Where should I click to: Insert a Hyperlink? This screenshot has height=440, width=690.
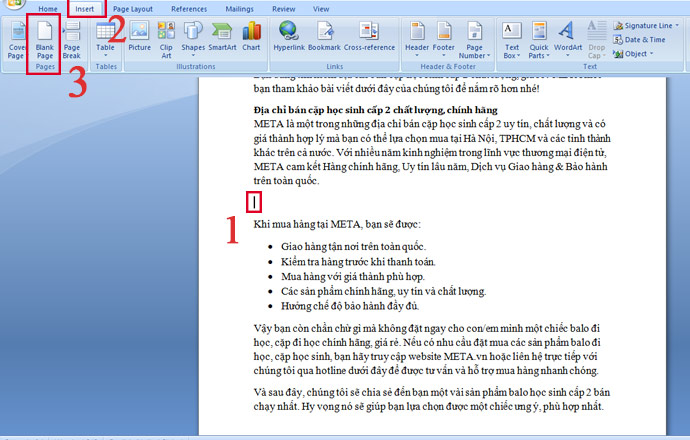click(x=289, y=37)
